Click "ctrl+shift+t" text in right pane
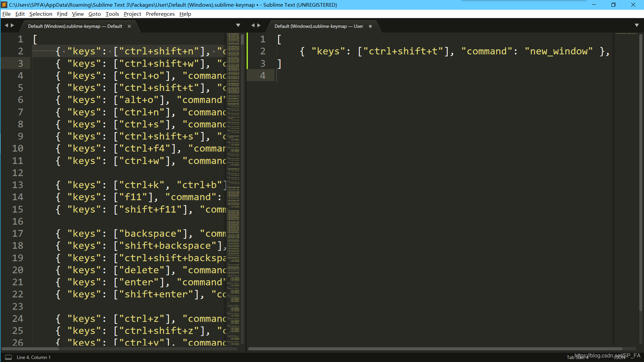 click(403, 51)
